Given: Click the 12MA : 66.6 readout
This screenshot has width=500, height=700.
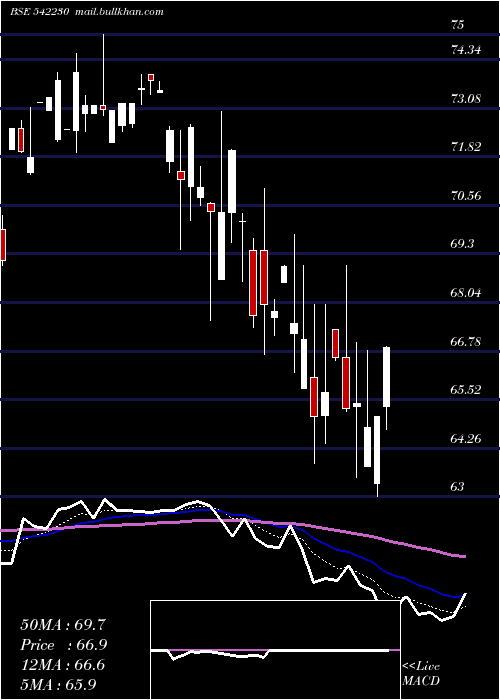Looking at the screenshot, I should tap(62, 665).
